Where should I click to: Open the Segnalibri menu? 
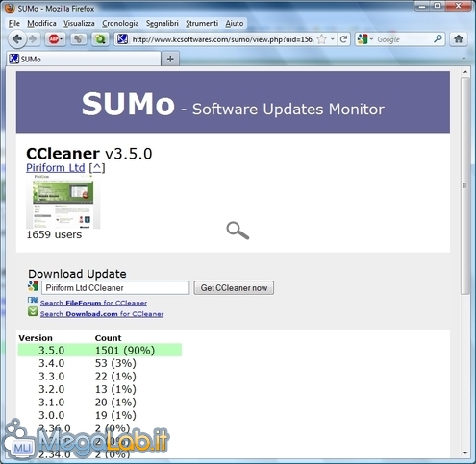(163, 23)
